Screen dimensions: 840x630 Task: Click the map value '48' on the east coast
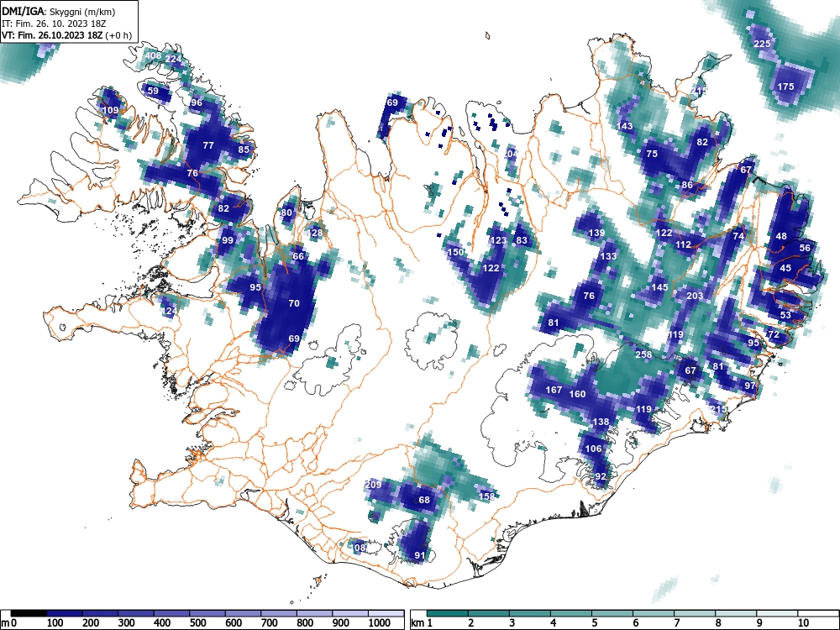781,236
